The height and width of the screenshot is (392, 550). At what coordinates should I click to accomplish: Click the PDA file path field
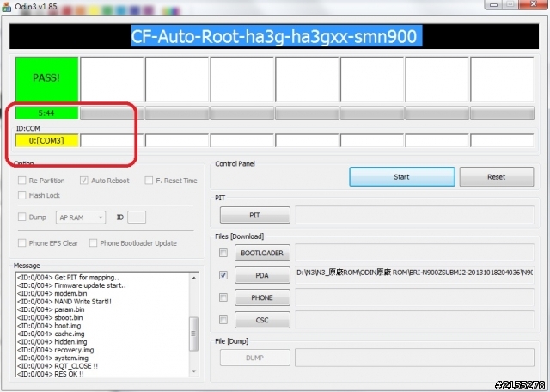point(414,275)
